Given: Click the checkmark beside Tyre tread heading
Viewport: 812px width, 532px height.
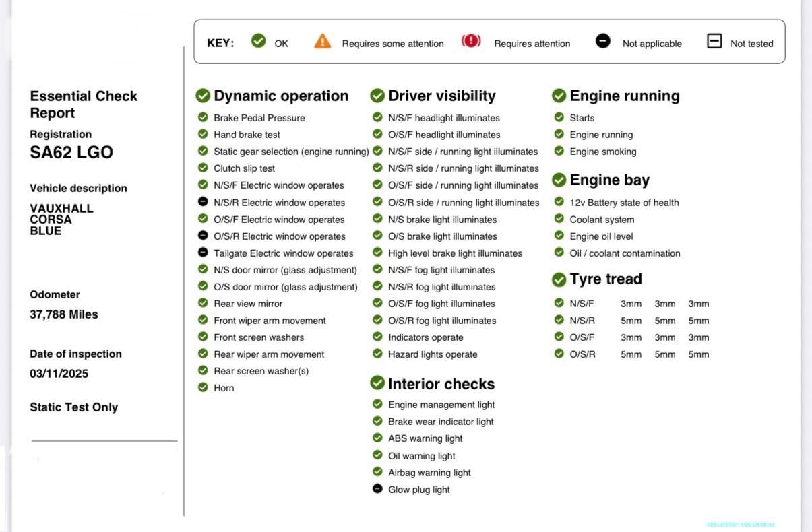Looking at the screenshot, I should point(559,279).
